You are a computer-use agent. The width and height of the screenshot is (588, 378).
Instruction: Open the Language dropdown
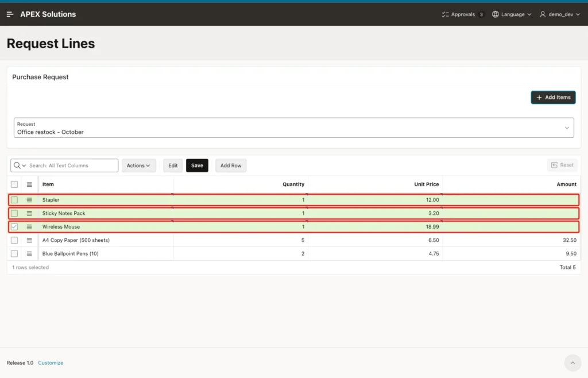[x=512, y=14]
